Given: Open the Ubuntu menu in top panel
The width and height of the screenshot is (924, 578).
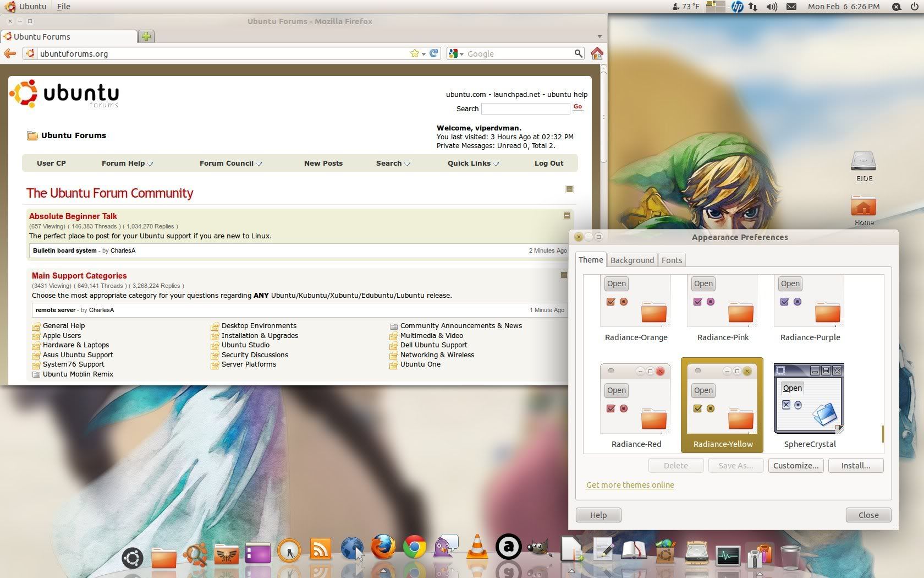Looking at the screenshot, I should click(x=26, y=7).
